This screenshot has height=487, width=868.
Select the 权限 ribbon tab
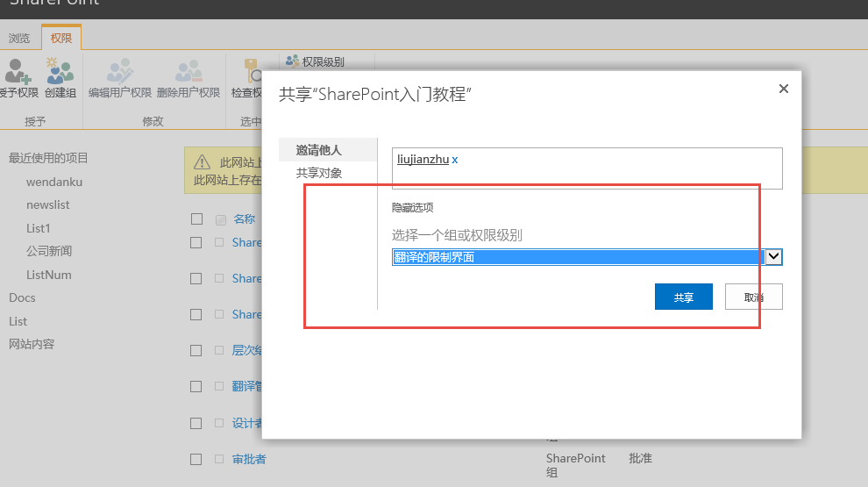pos(61,38)
